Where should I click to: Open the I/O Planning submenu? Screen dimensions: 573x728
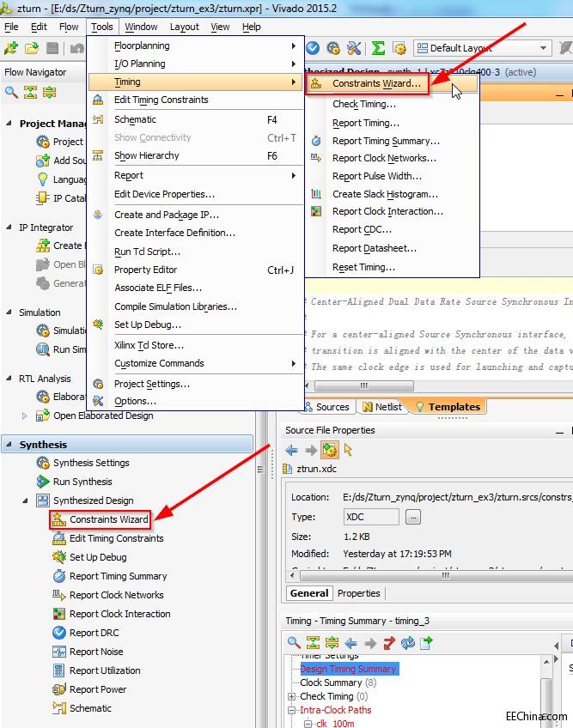(195, 64)
